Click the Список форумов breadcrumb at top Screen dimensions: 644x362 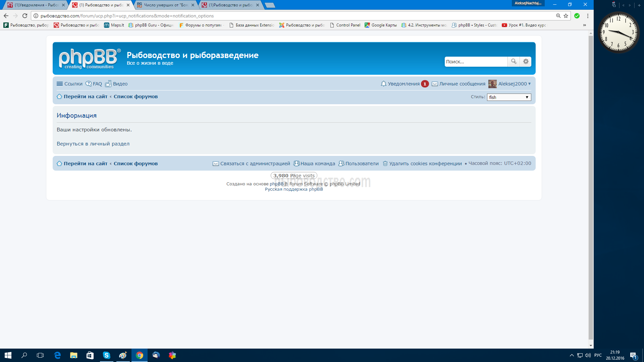click(136, 97)
